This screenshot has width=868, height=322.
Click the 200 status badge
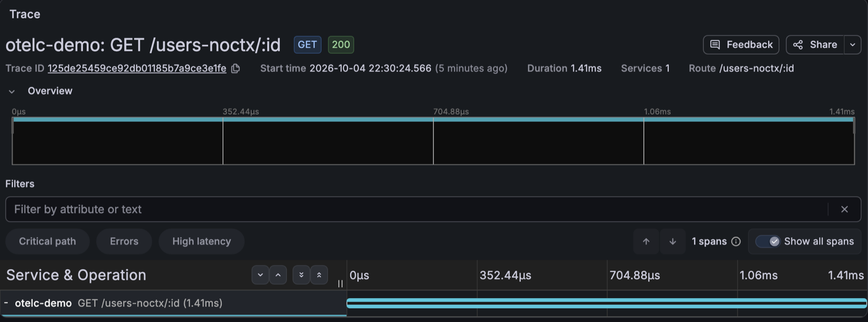pyautogui.click(x=341, y=45)
